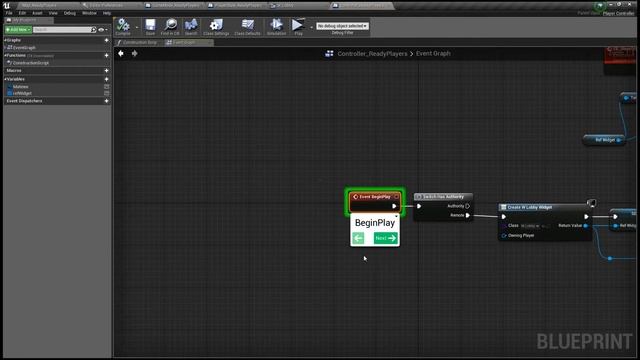Click the Return Value output pin
The width and height of the screenshot is (640, 360).
586,226
